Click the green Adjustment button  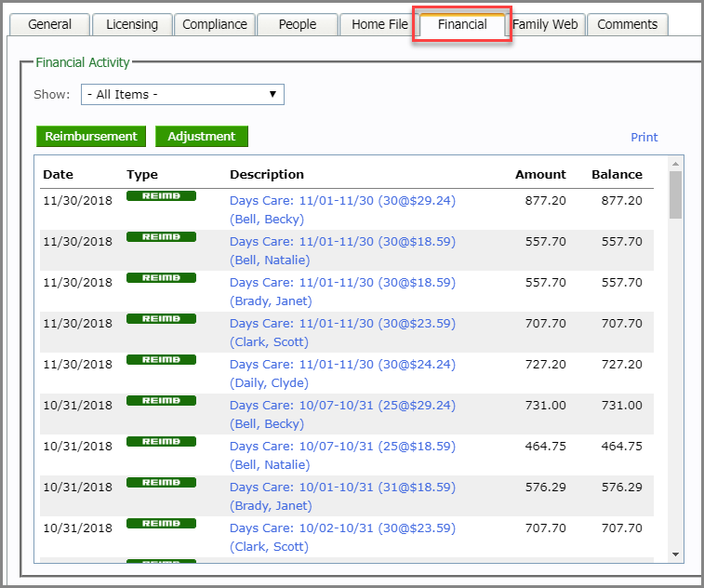click(202, 136)
